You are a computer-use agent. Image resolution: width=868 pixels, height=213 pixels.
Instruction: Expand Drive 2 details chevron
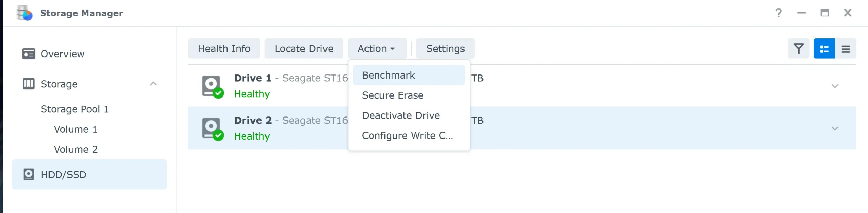pos(835,128)
